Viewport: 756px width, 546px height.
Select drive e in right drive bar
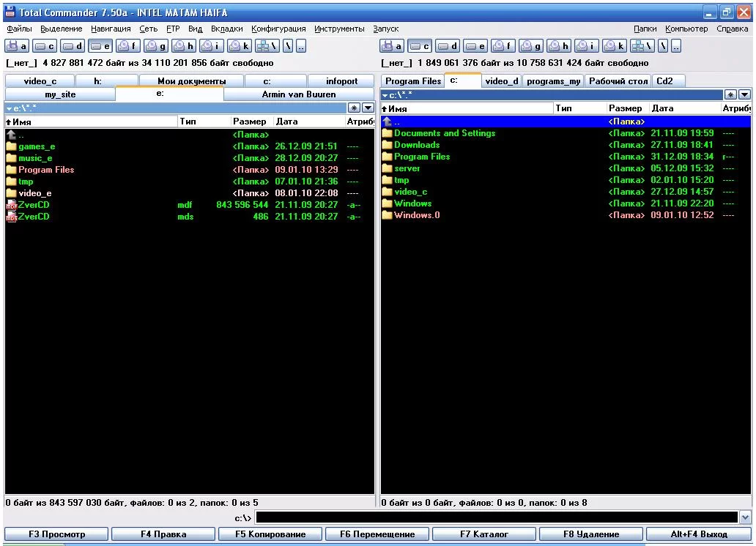pos(475,46)
